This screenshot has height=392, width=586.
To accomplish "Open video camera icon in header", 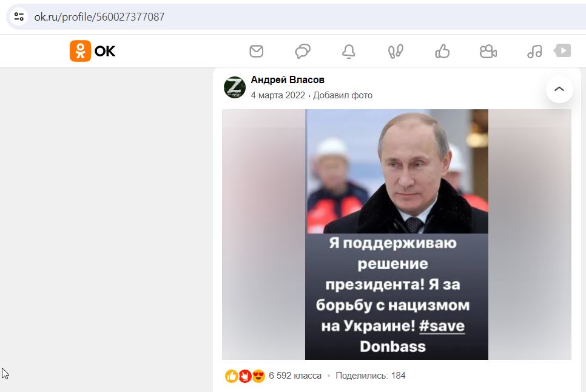I will 488,51.
